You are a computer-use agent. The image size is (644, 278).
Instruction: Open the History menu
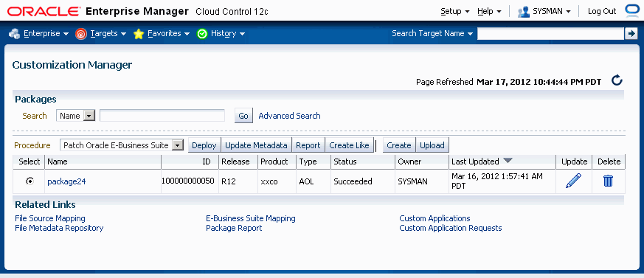pos(228,34)
